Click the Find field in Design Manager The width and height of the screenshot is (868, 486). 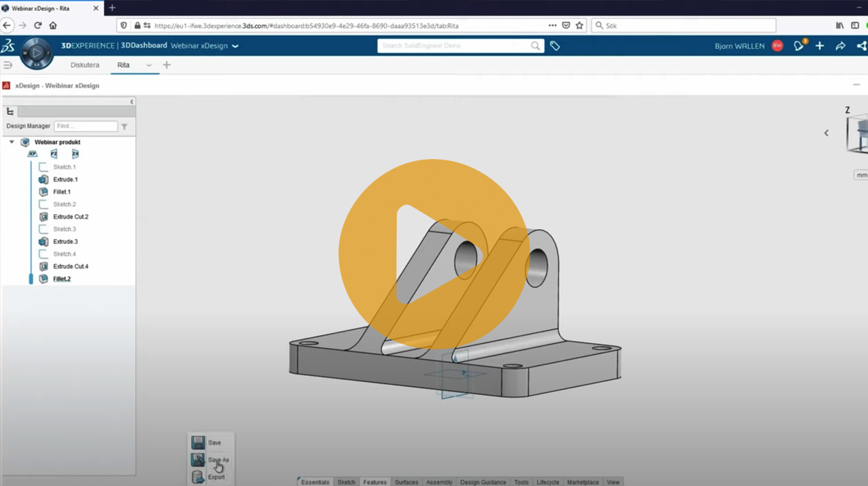pos(86,126)
